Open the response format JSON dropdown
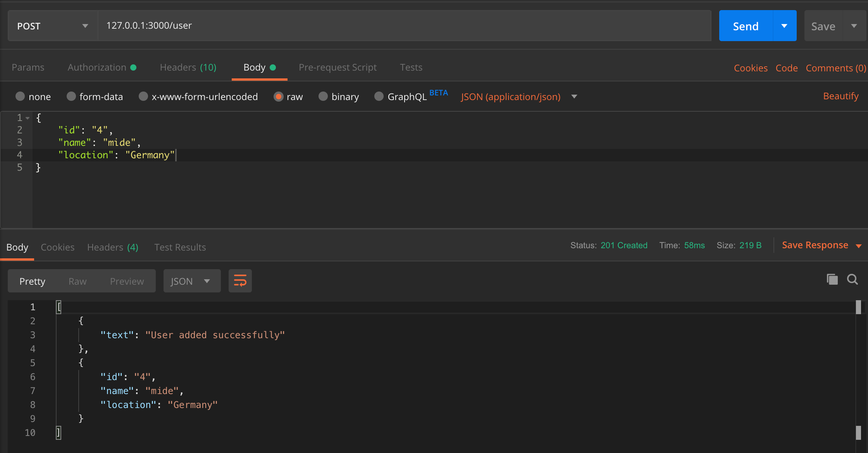The height and width of the screenshot is (453, 868). pyautogui.click(x=192, y=281)
